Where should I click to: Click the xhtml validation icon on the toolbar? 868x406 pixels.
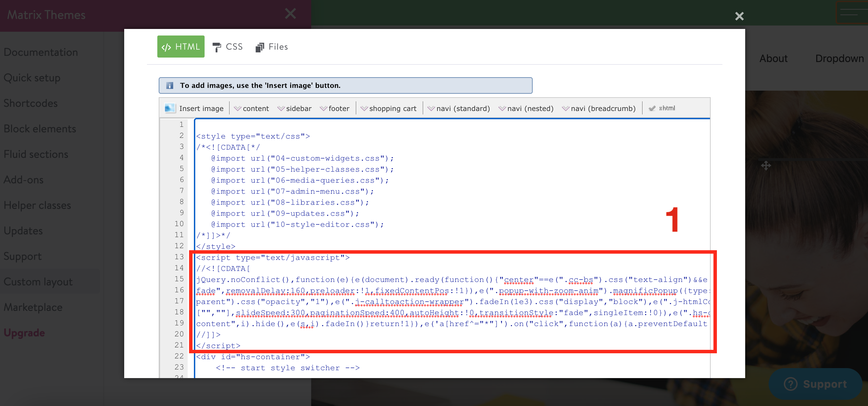click(x=652, y=108)
